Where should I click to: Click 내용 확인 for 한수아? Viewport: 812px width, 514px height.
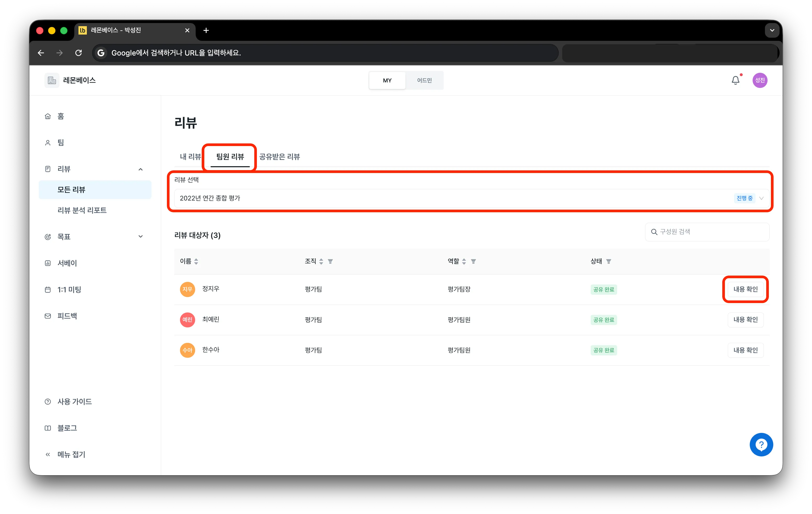[746, 350]
